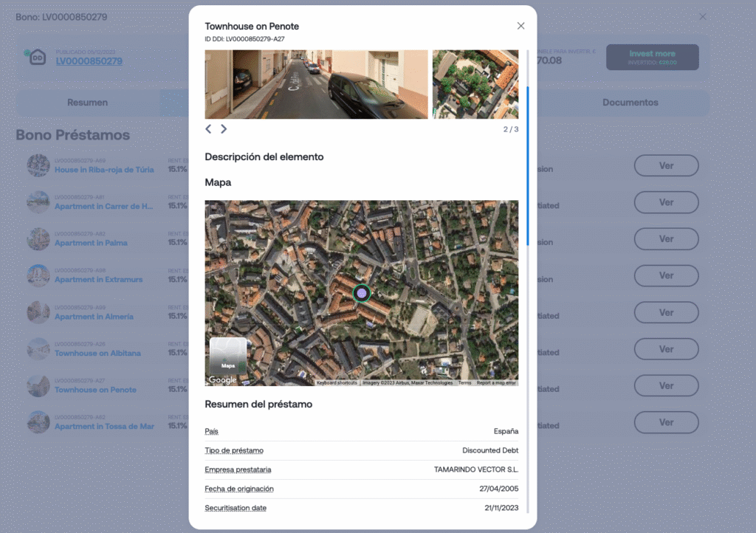Close the Townhouse on Penote modal
Image resolution: width=756 pixels, height=533 pixels.
pos(520,26)
